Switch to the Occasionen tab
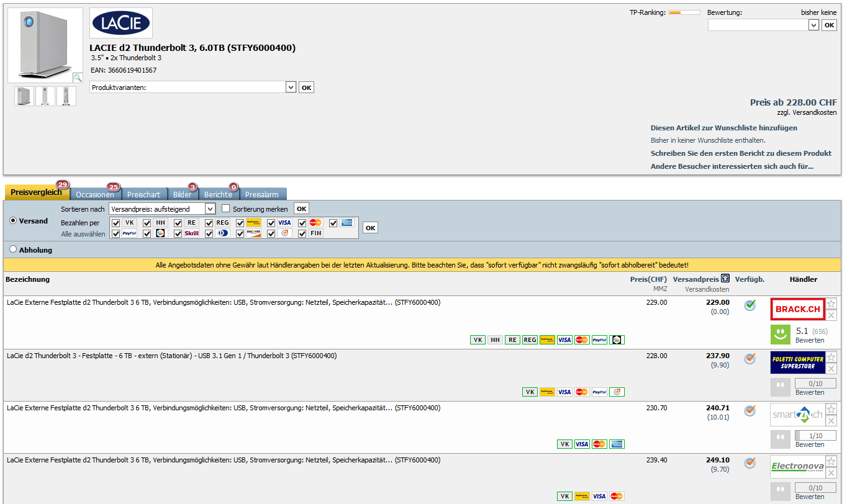 (94, 194)
